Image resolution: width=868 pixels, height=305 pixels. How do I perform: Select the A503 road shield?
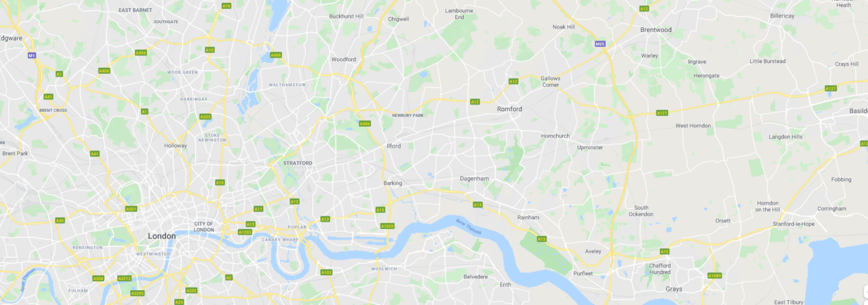tap(205, 117)
